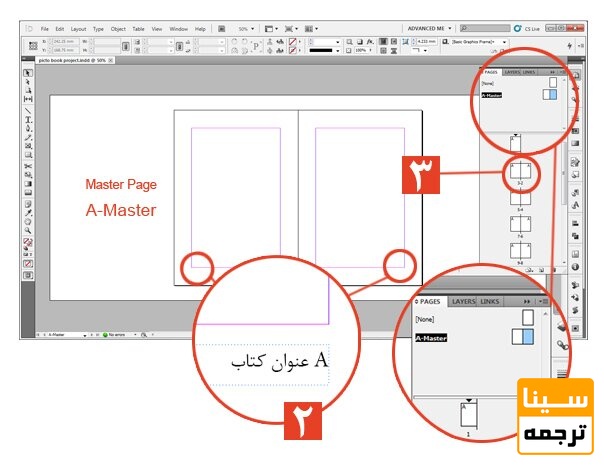Click the fill swatch in the control panel
The height and width of the screenshot is (465, 604).
click(x=293, y=42)
